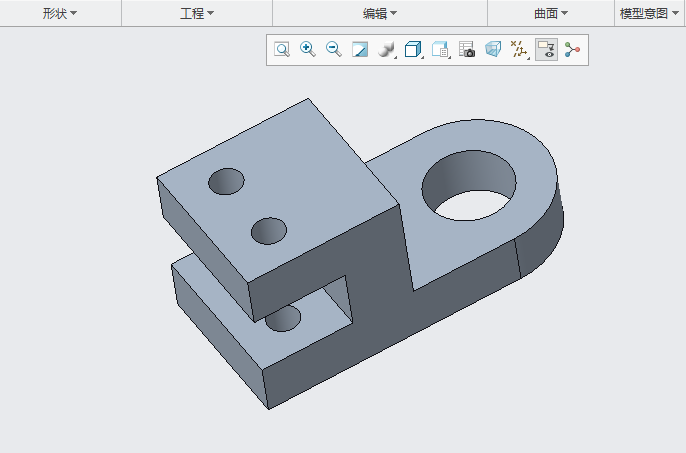Image resolution: width=686 pixels, height=453 pixels.
Task: Toggle the Spin Center display icon
Action: [x=572, y=50]
